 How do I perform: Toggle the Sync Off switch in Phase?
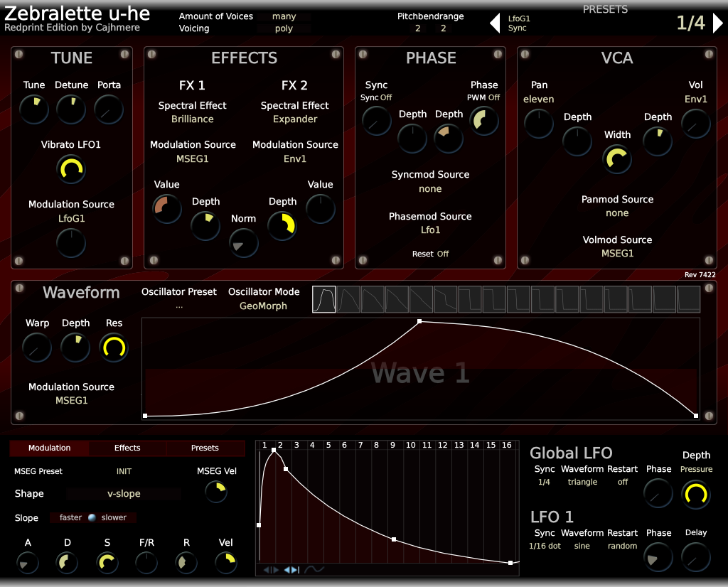[x=376, y=97]
